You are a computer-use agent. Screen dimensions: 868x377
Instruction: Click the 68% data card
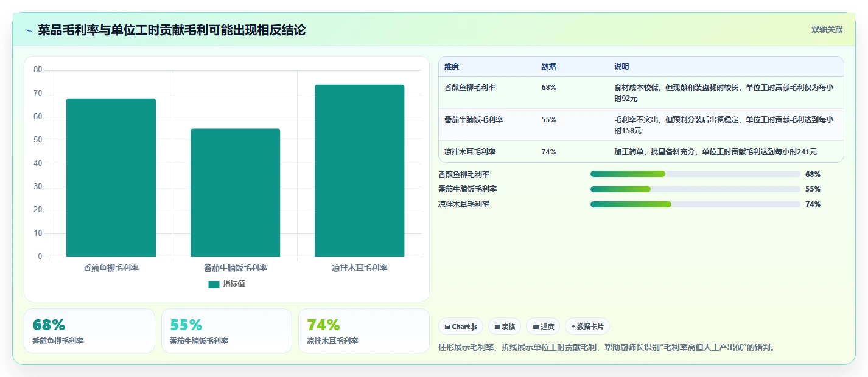[x=89, y=331]
